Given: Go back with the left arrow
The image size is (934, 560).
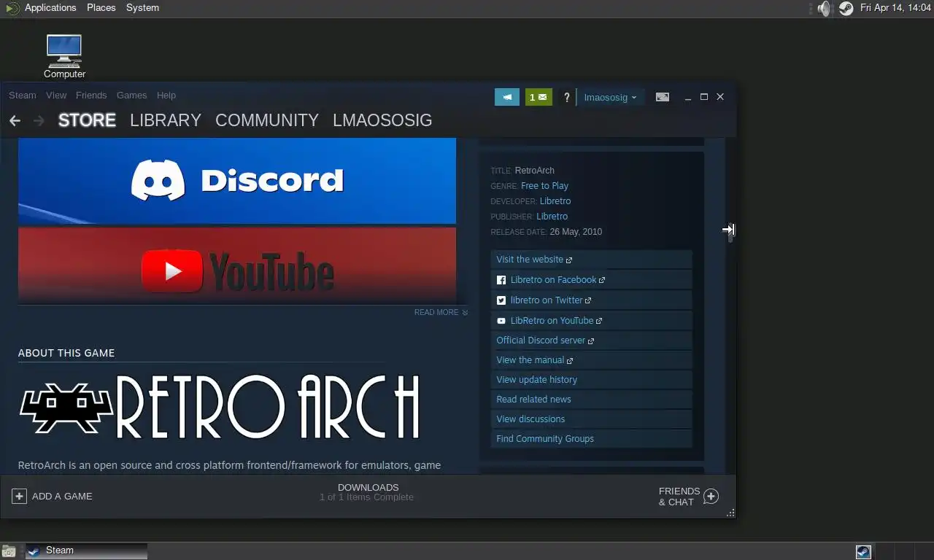Looking at the screenshot, I should [15, 120].
